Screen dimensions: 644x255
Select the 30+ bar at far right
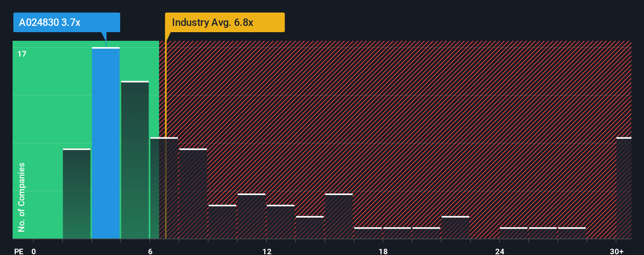624,188
